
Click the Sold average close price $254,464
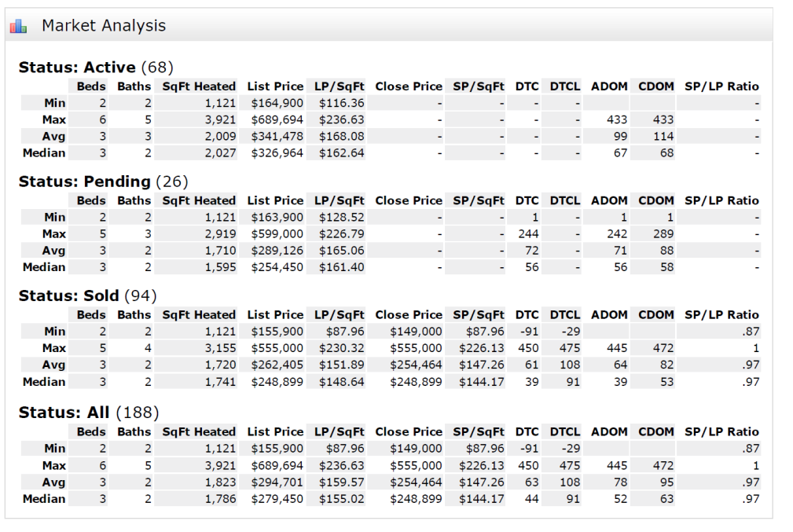pos(416,365)
